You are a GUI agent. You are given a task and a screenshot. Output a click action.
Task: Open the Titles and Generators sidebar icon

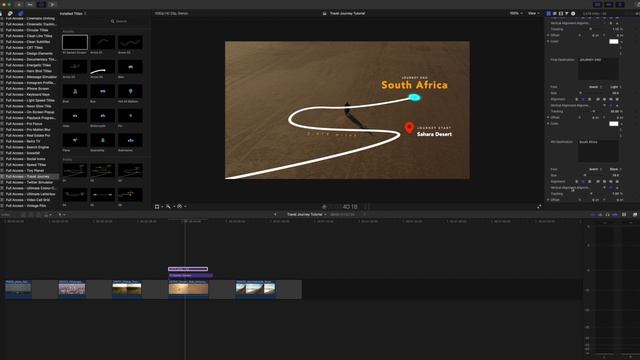[20, 13]
